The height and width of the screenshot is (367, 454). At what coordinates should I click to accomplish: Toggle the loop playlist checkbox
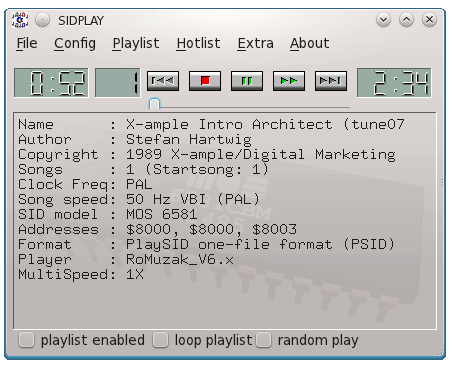coord(160,340)
